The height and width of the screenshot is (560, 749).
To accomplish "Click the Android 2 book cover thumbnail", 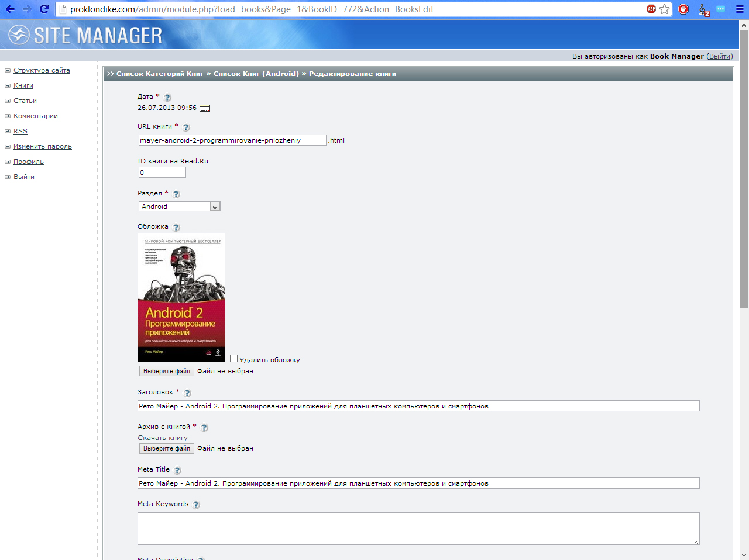I will (x=181, y=298).
